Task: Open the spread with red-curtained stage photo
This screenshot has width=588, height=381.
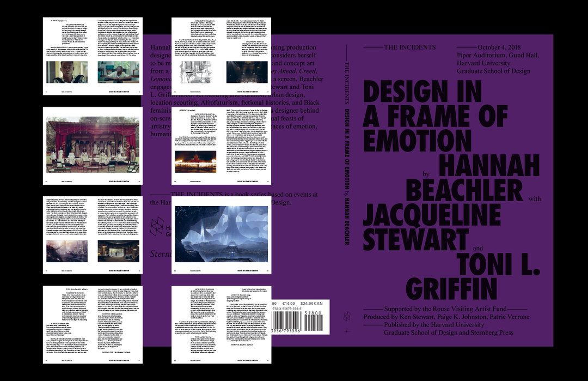Action: click(x=93, y=146)
